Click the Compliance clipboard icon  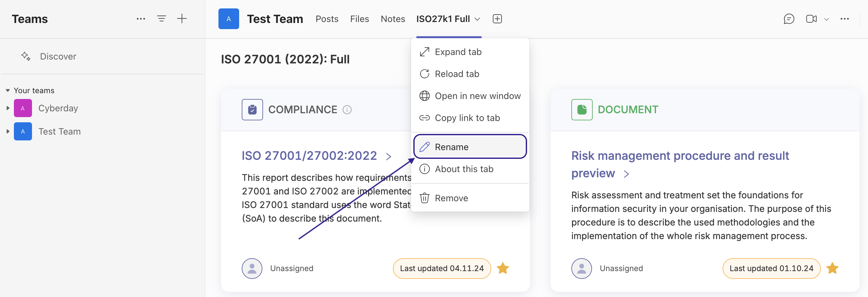[252, 110]
